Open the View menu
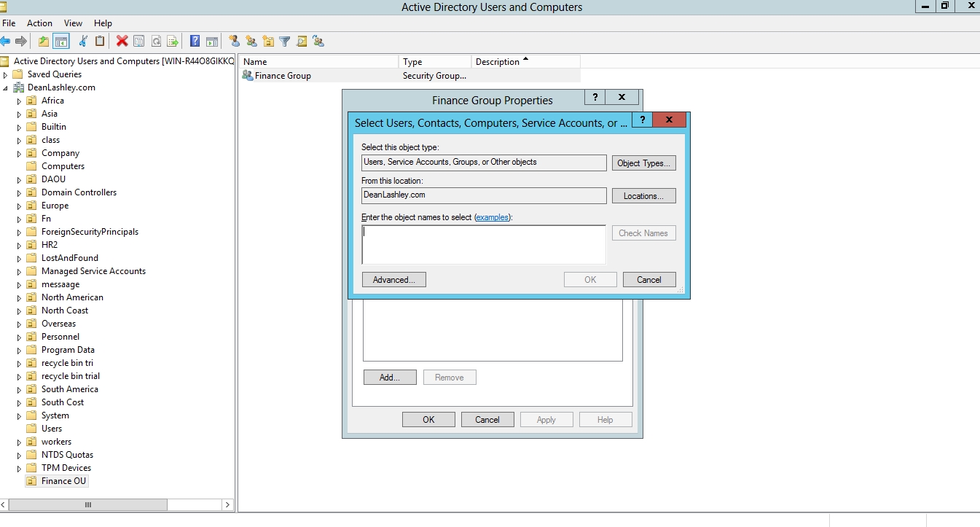This screenshot has width=980, height=527. coord(73,23)
